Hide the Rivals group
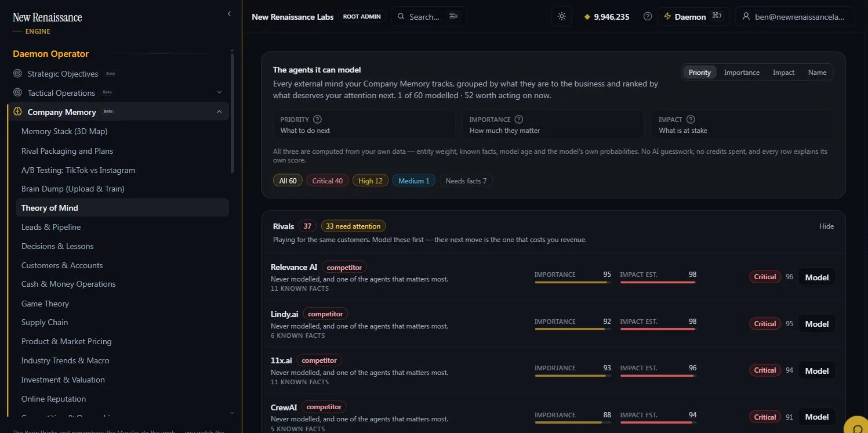The height and width of the screenshot is (433, 868). coord(826,226)
